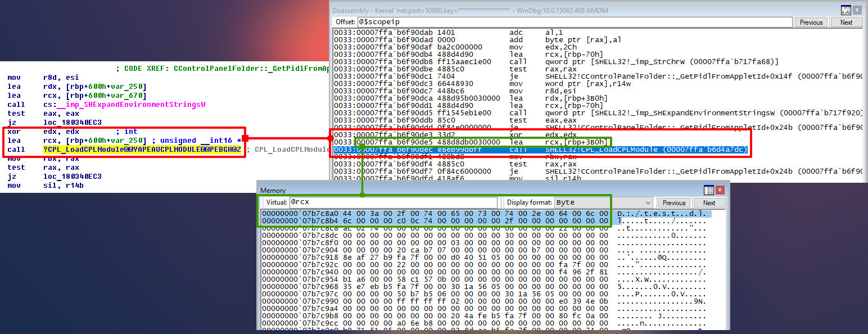Click the yellow CPL_LoadCPLModule symbol in IDA
This screenshot has height=334, width=868.
142,149
